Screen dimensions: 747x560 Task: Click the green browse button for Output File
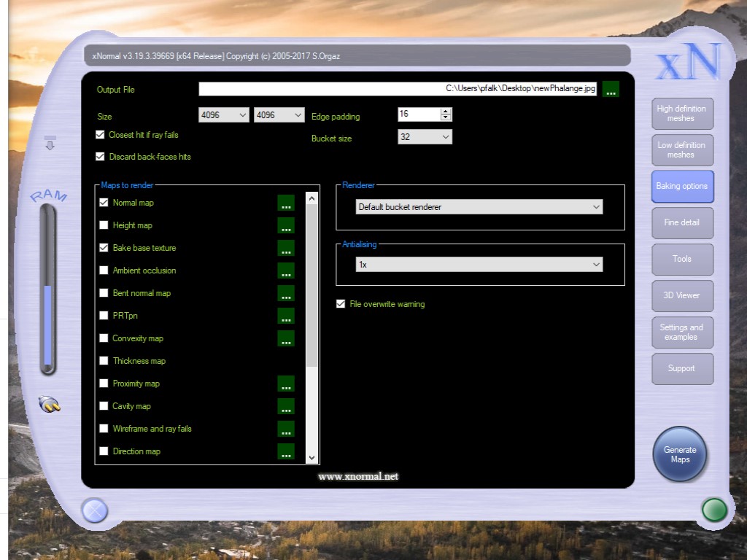(x=611, y=90)
